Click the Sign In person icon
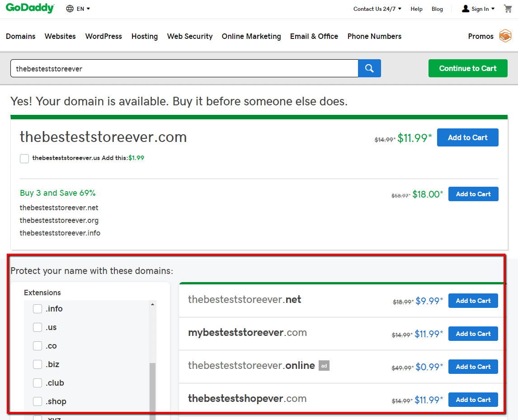 click(x=465, y=8)
